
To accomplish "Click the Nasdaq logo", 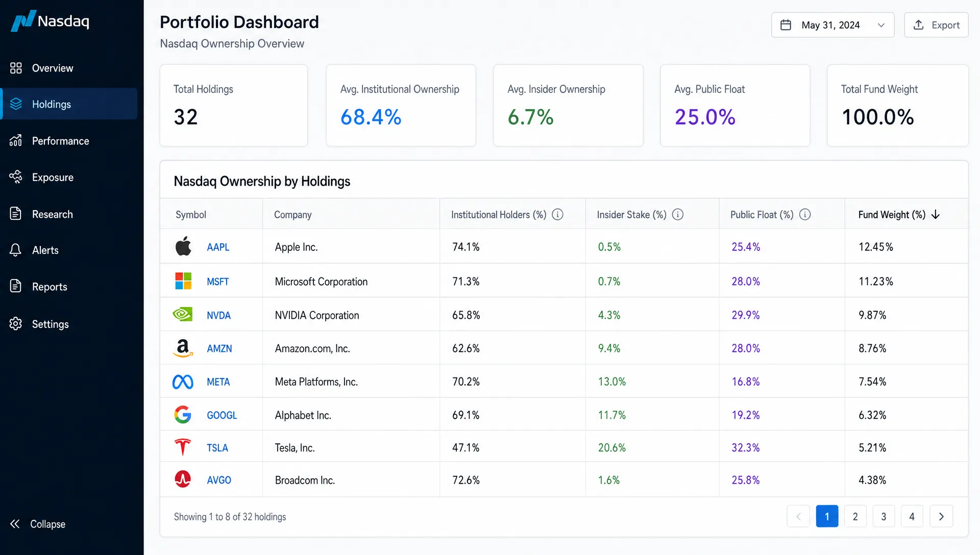I will 50,21.
